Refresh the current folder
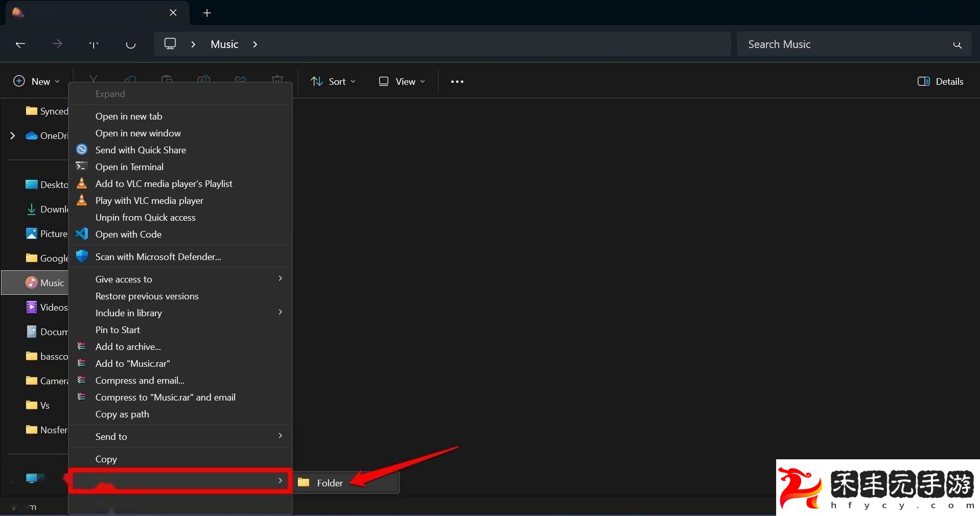This screenshot has height=516, width=980. [x=130, y=44]
